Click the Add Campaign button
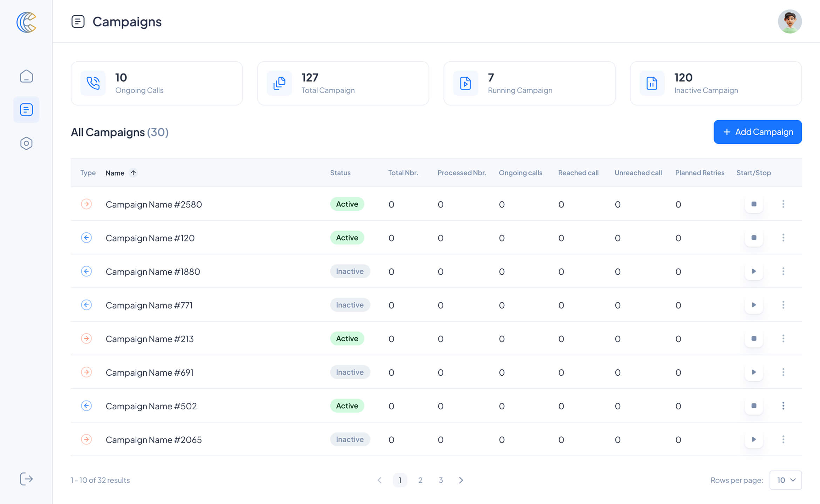 [x=758, y=132]
